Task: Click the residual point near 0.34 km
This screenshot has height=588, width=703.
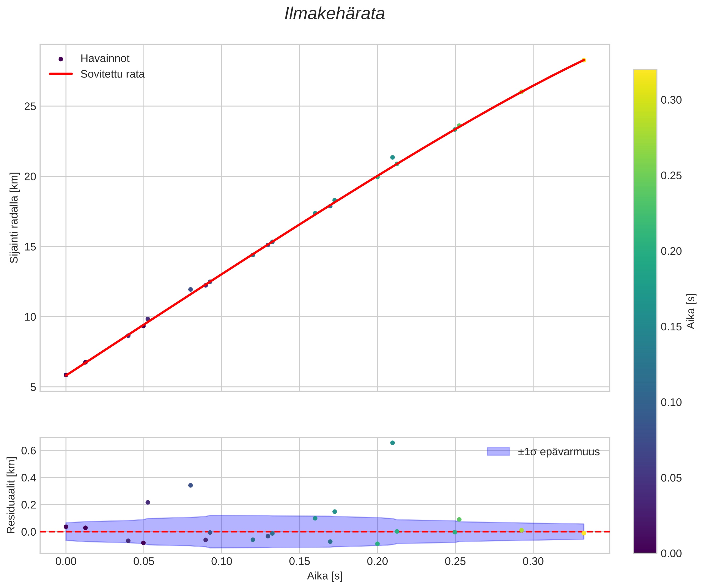Action: tap(190, 485)
